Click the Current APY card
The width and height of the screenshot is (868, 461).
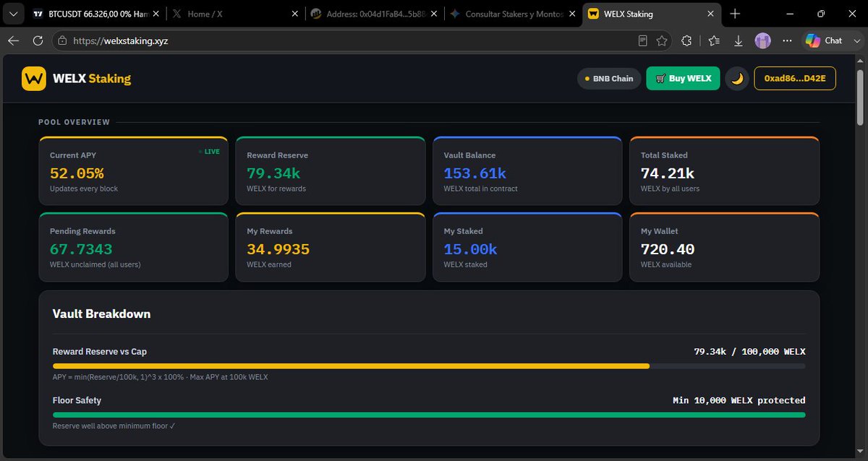point(133,171)
